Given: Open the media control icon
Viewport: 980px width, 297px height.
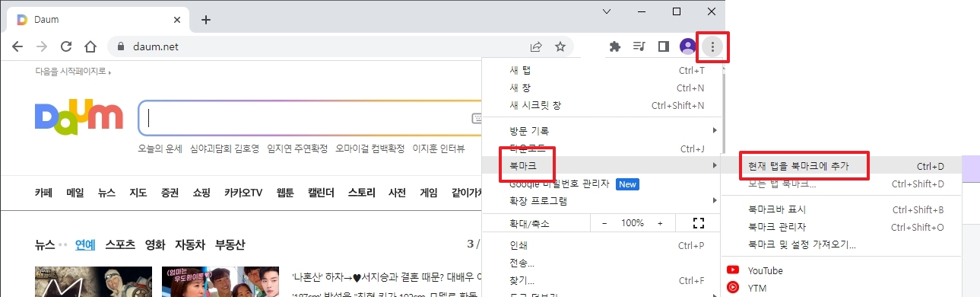Looking at the screenshot, I should pos(639,46).
